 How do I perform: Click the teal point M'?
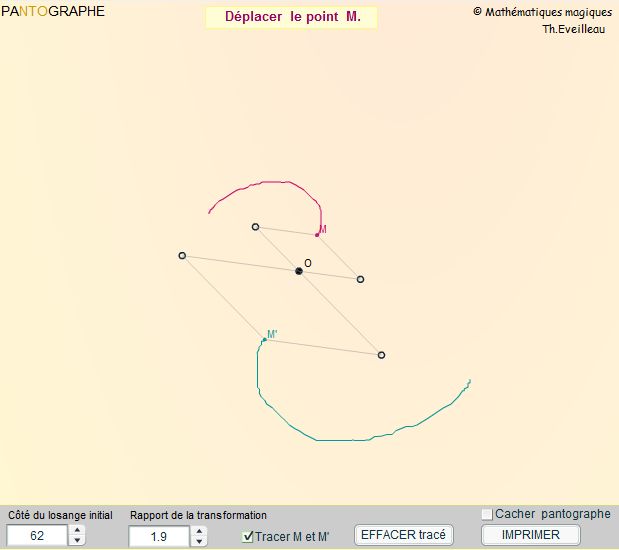[x=264, y=340]
